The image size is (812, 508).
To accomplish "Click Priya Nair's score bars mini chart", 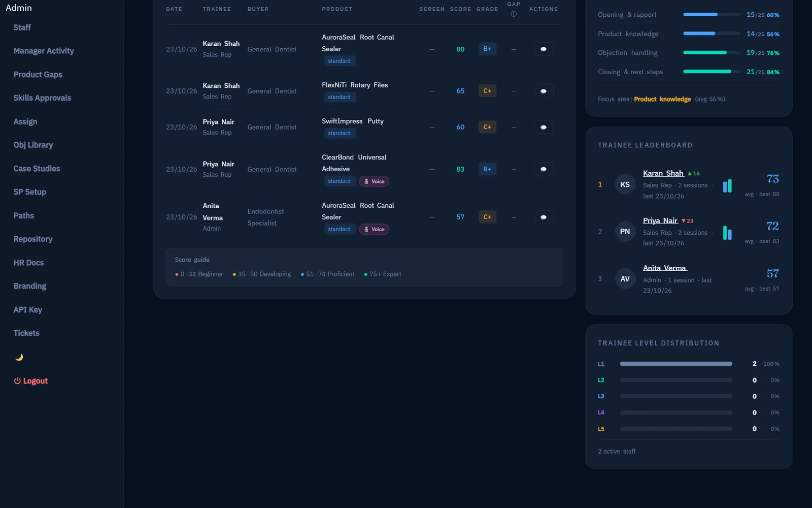I will pyautogui.click(x=727, y=233).
